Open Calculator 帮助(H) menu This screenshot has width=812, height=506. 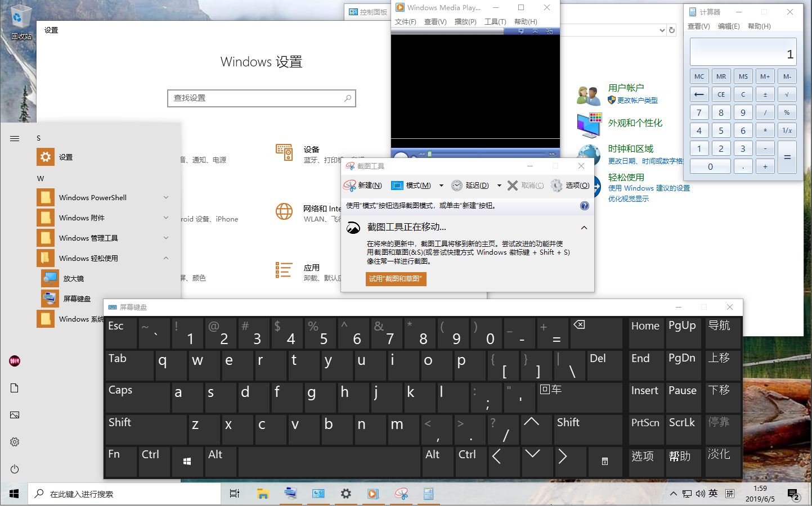[759, 26]
